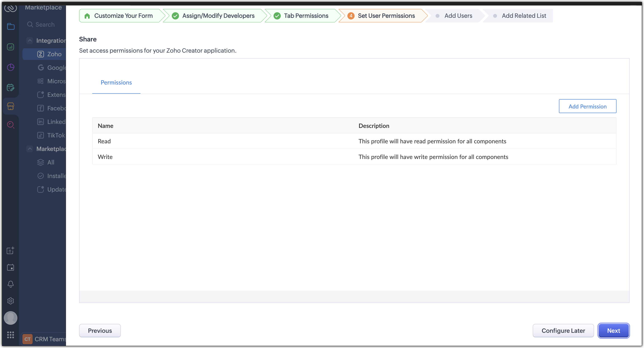
Task: Click the Next button
Action: coord(613,330)
